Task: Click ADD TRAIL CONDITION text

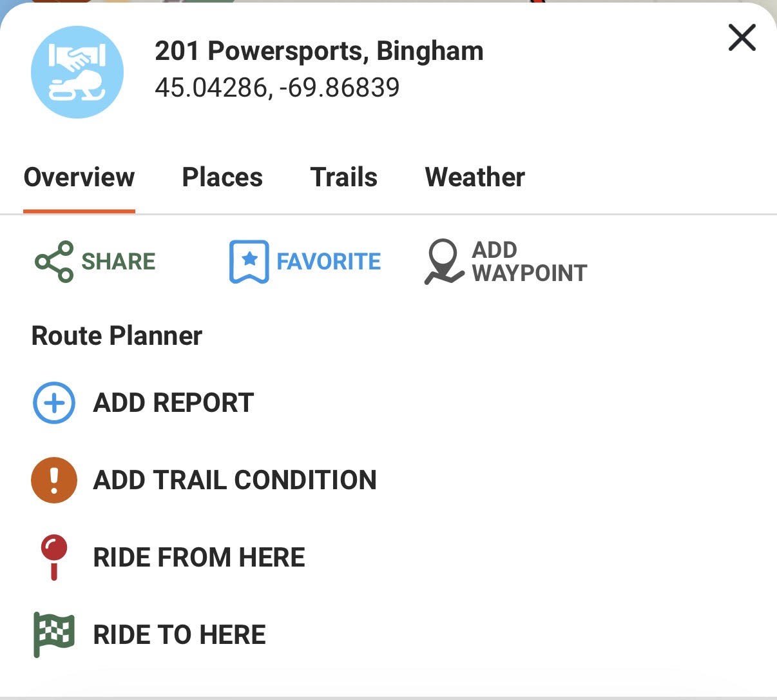Action: (x=235, y=480)
